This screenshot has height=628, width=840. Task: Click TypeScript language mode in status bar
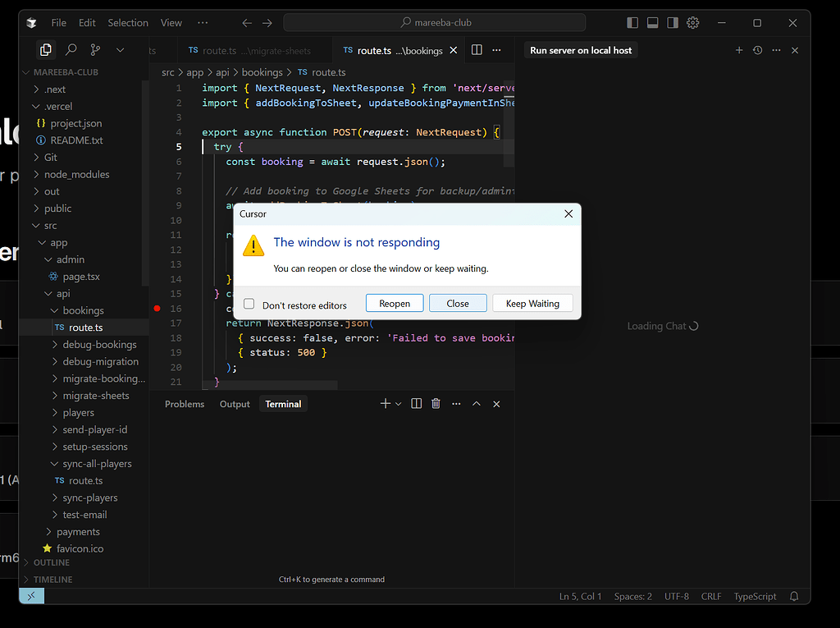755,596
